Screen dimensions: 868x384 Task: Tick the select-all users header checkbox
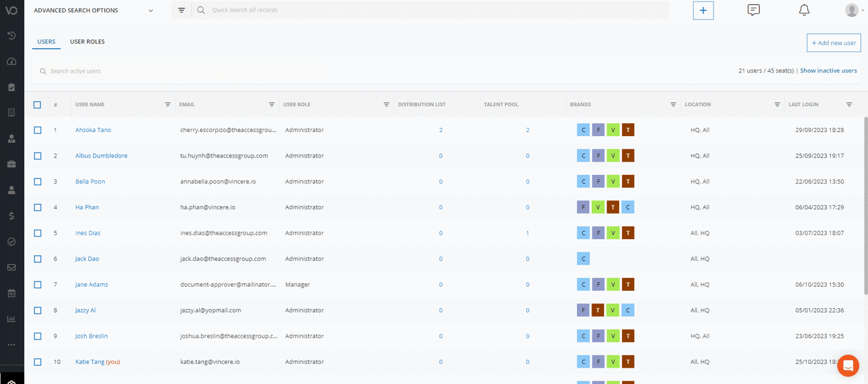(x=38, y=105)
